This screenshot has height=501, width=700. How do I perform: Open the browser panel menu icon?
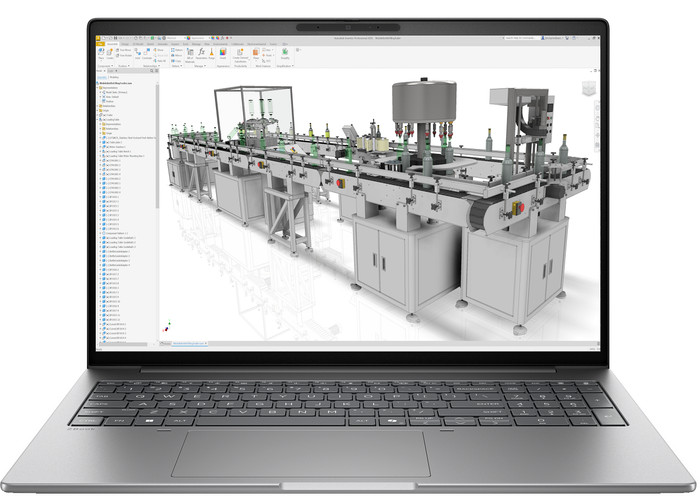157,71
